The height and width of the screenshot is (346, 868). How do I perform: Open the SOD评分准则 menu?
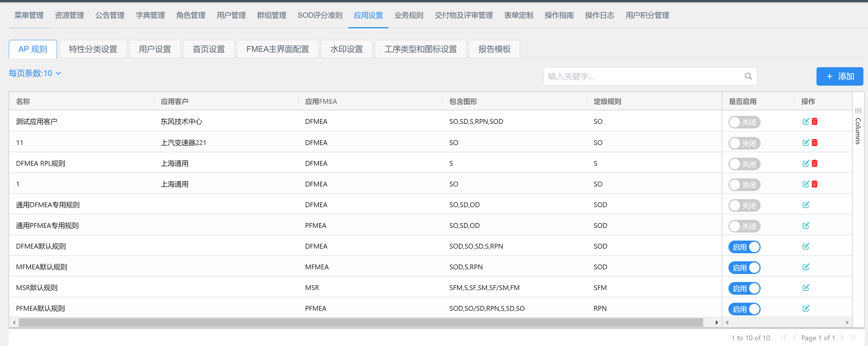click(x=320, y=15)
